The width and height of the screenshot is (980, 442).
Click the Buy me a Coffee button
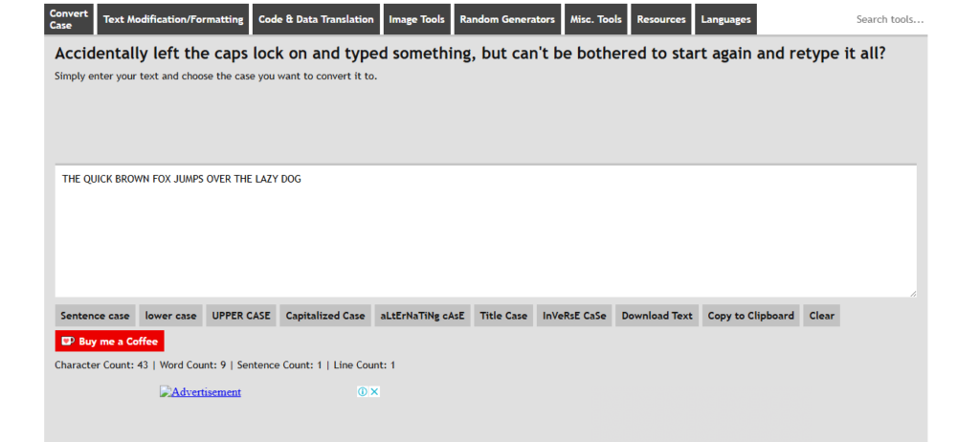tap(109, 342)
